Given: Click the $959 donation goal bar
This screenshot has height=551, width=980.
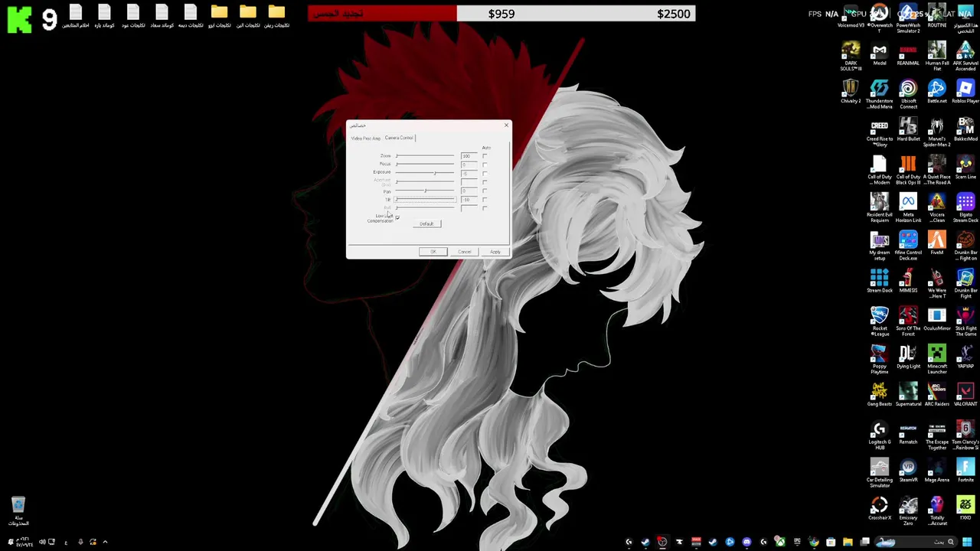Looking at the screenshot, I should (x=501, y=14).
